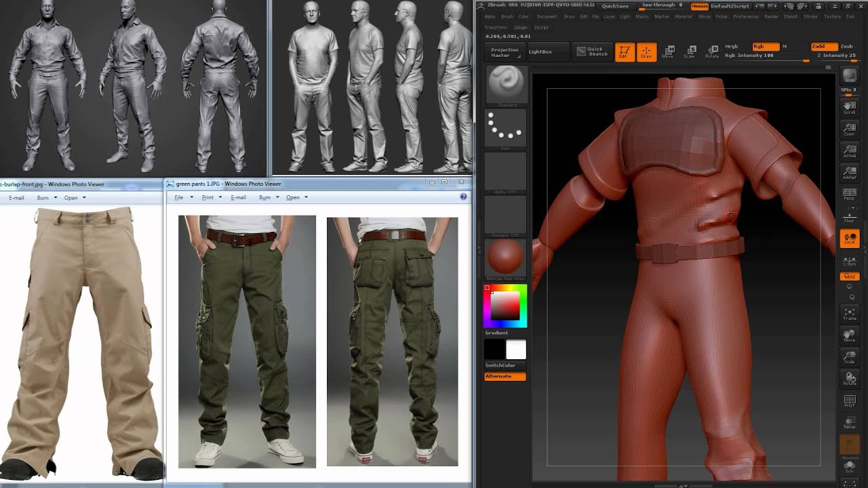Activate the Edit mode button in ZBrush

click(x=625, y=52)
